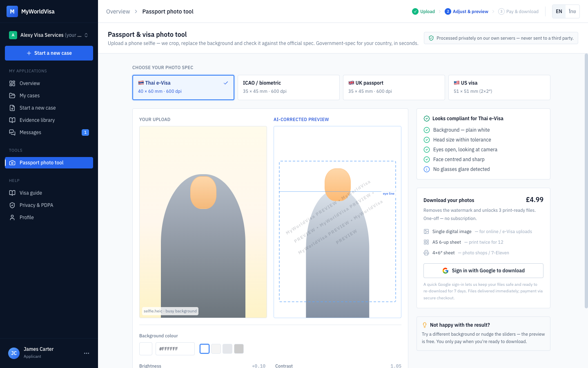Go to the Pay & download step
Screen dimensions: 588x368
518,11
